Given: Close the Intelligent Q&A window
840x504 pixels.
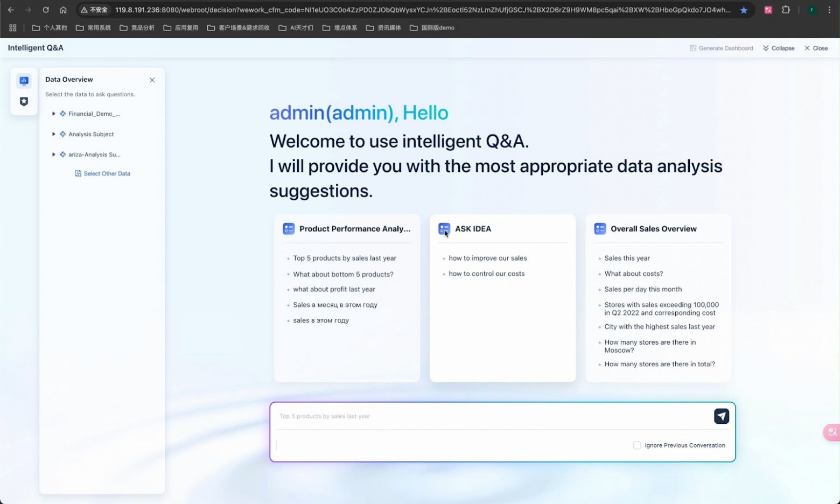Looking at the screenshot, I should [816, 48].
